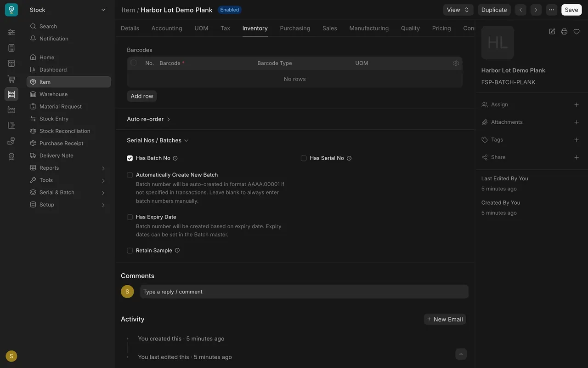Click the Share plus icon

point(577,157)
